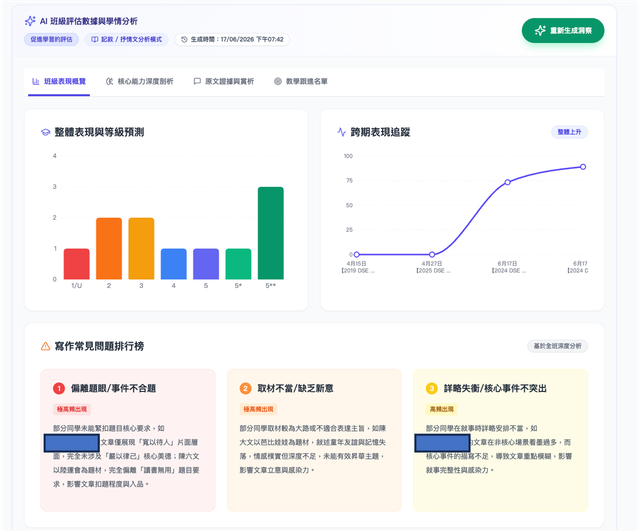Click the 1/U label under the bar chart
This screenshot has height=531, width=640.
click(x=77, y=286)
